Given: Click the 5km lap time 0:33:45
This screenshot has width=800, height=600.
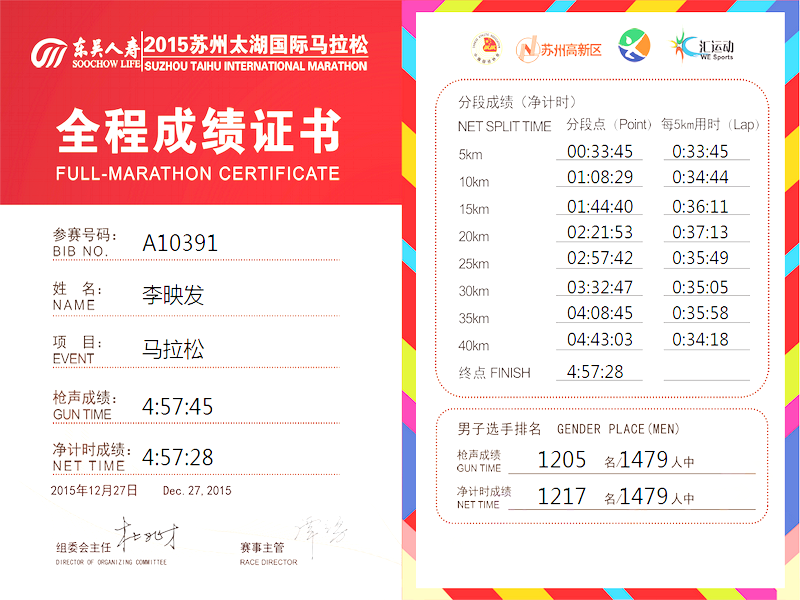Looking at the screenshot, I should click(700, 152).
